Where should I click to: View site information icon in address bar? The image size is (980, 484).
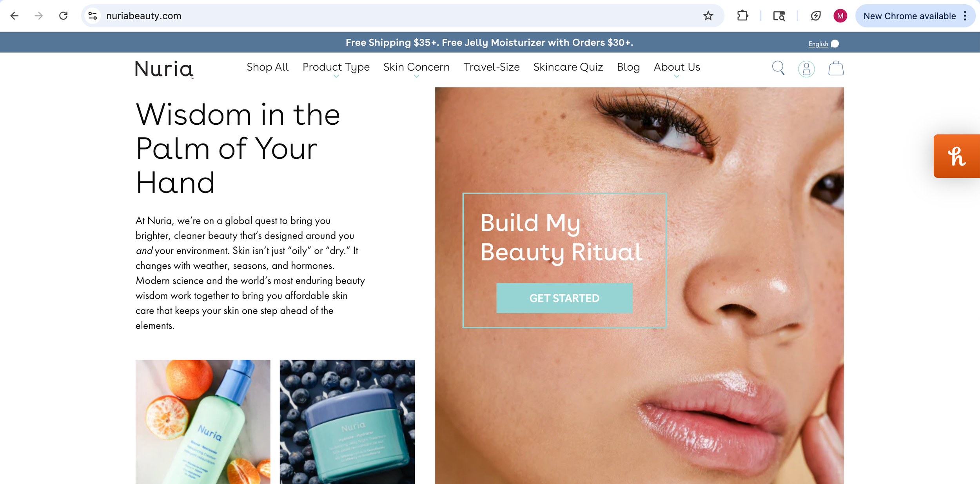pos(93,16)
